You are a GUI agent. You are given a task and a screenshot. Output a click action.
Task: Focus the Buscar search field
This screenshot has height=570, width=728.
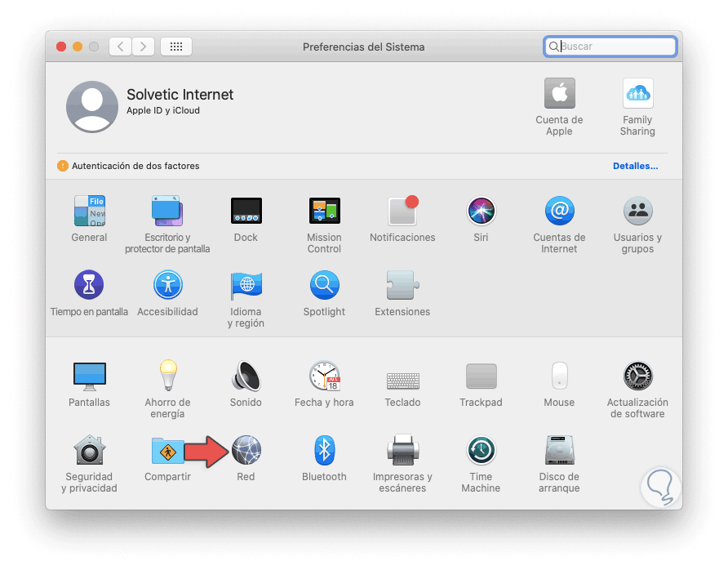[610, 47]
